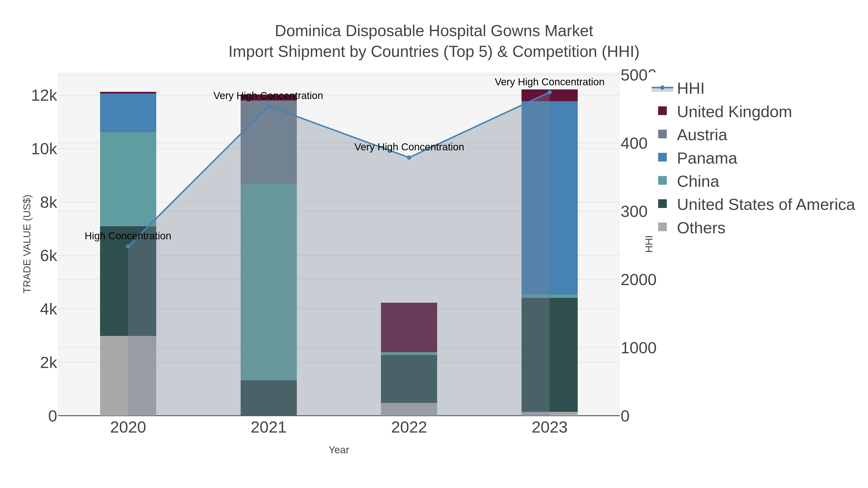Click 'Very High Concentration' label above 2021
This screenshot has height=488, width=868.
(x=268, y=96)
